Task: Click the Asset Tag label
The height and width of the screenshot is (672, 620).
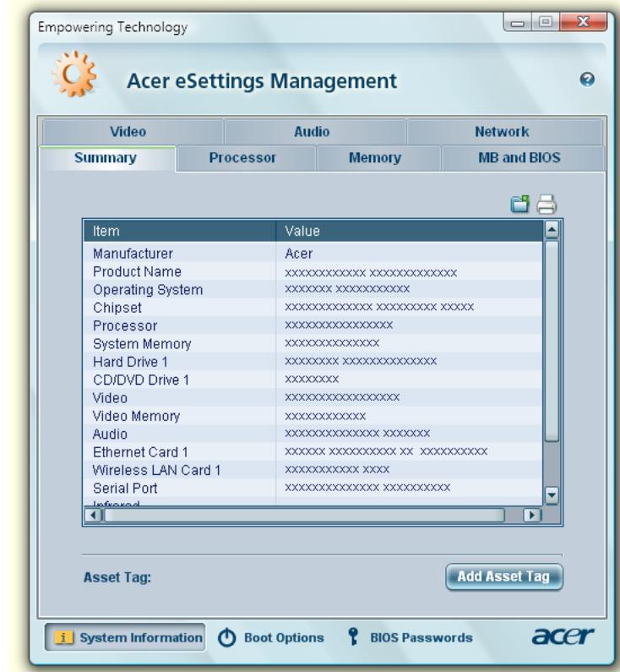Action: (117, 577)
